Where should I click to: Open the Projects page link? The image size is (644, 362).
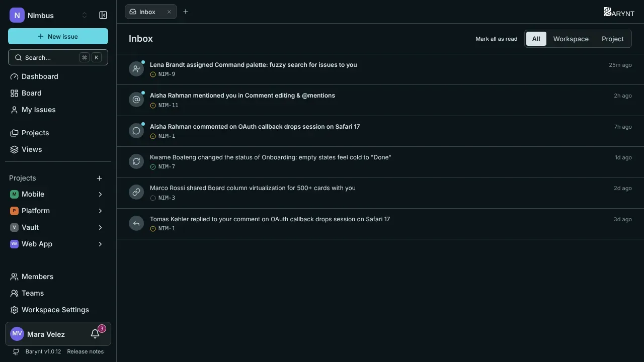pos(58,133)
